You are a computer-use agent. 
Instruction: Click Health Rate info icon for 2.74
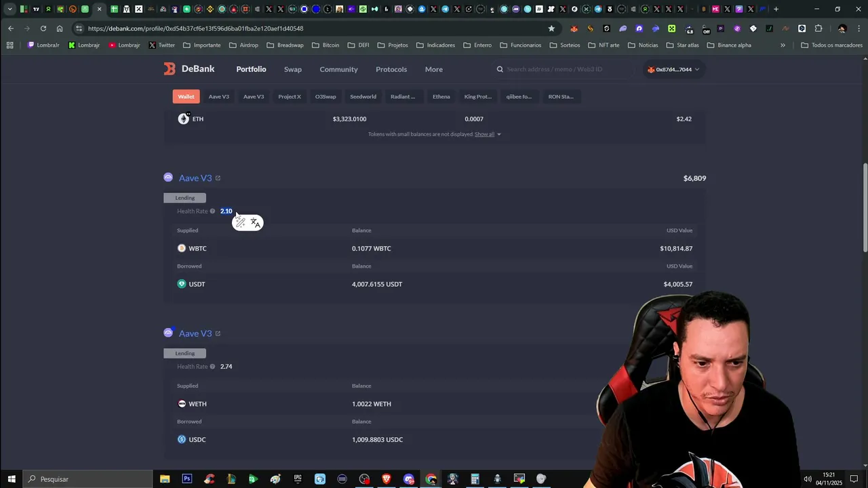tap(212, 367)
